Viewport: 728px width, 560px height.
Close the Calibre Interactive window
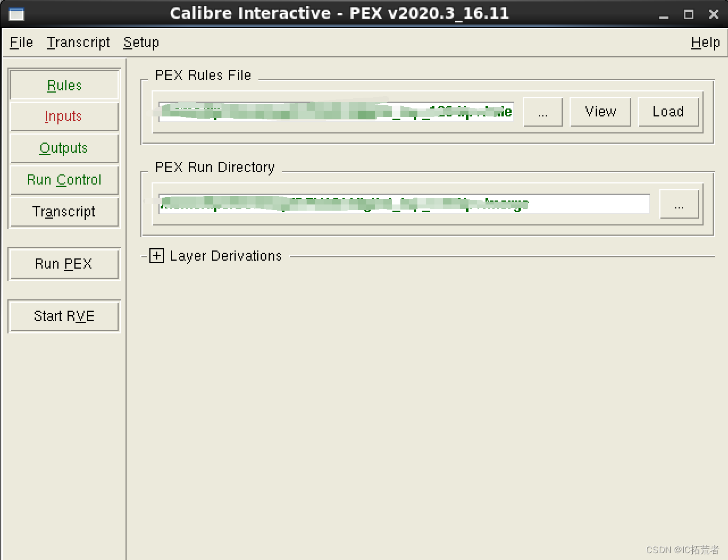tap(714, 14)
